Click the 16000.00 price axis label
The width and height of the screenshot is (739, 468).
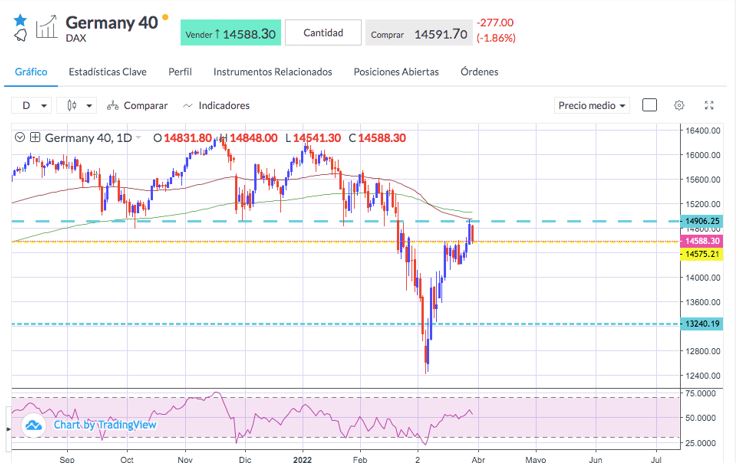703,155
